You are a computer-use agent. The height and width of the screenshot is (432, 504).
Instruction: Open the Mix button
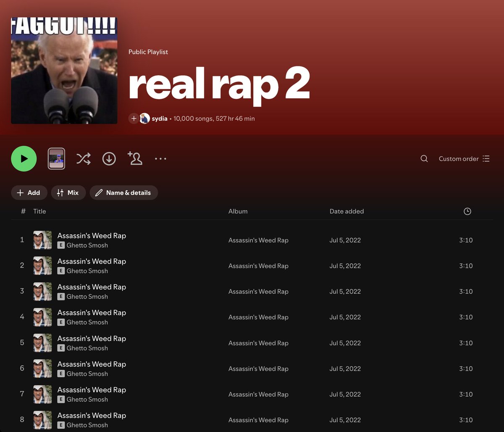coord(68,193)
